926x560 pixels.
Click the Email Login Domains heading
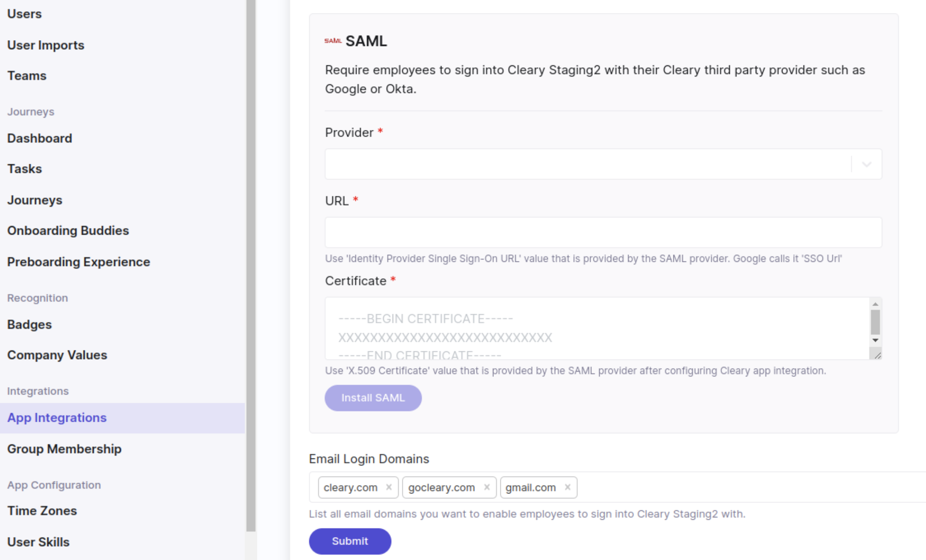(x=369, y=459)
